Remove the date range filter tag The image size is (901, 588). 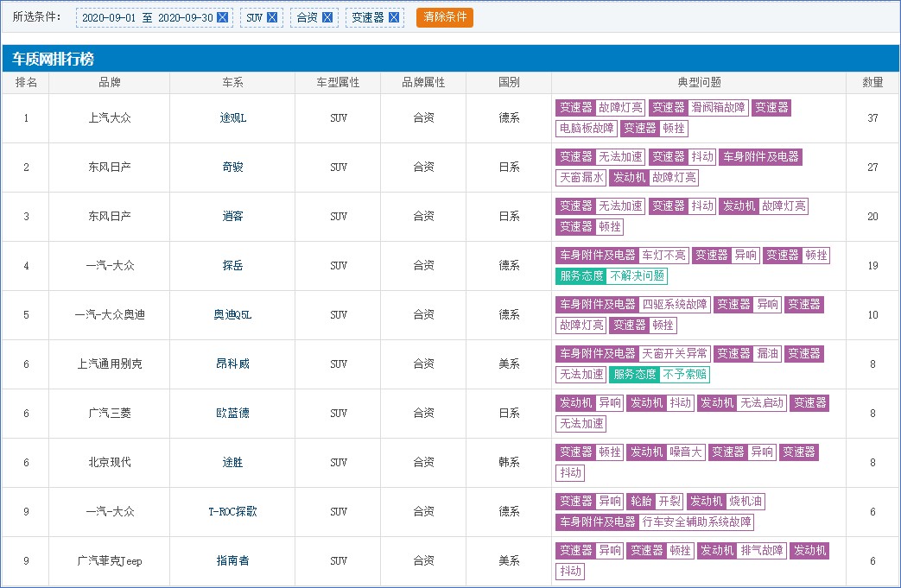click(x=223, y=17)
